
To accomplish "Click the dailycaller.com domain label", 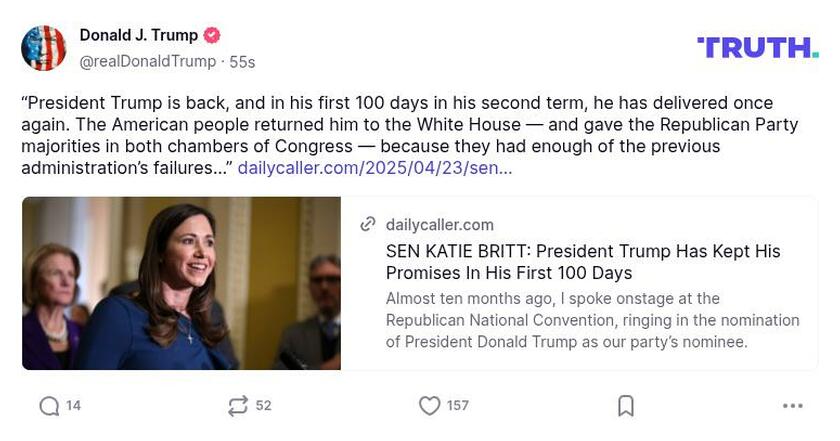I will click(x=439, y=224).
